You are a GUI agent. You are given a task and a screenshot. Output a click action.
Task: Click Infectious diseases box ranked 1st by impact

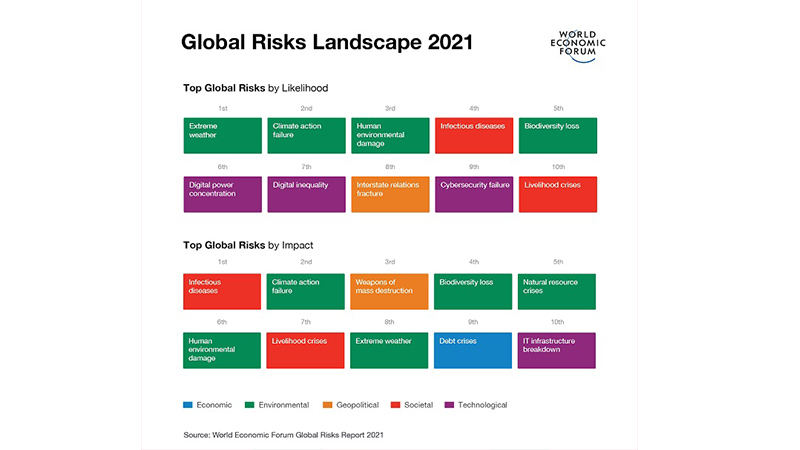tap(222, 291)
